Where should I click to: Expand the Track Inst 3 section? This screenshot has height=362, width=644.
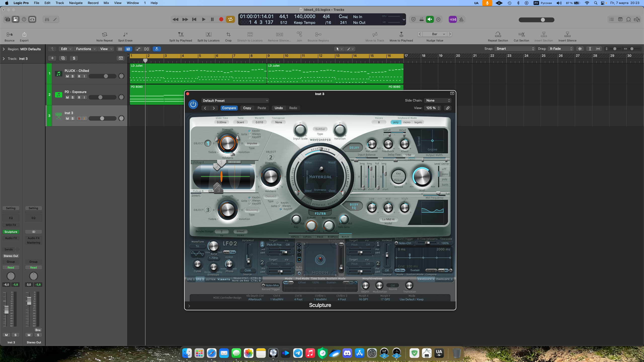click(x=4, y=59)
